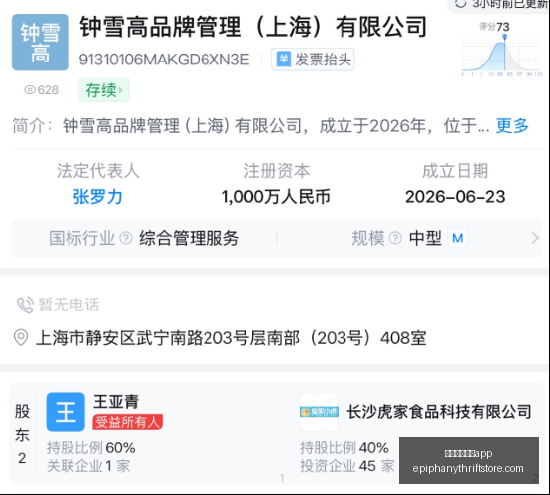This screenshot has width=550, height=495.
Task: Click the eye view count icon
Action: coord(30,90)
